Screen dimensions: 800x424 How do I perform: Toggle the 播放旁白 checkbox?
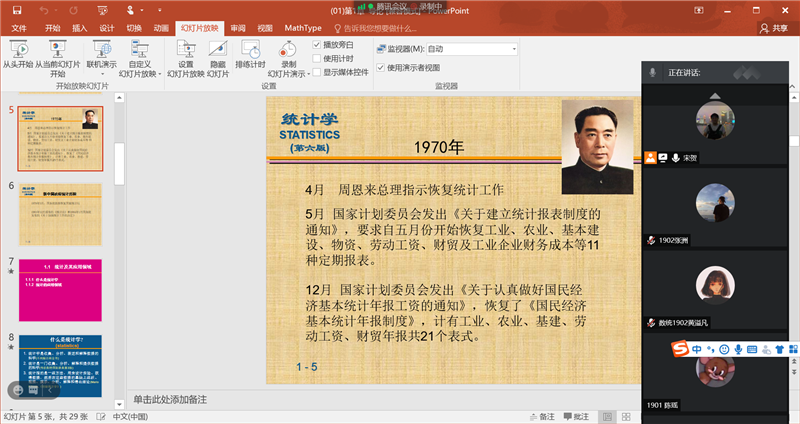[x=317, y=46]
